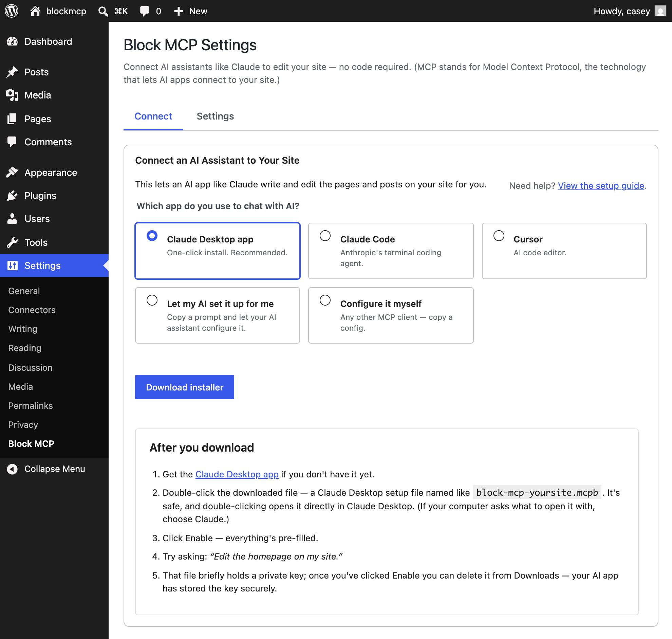Open the blockmcp site home icon

(35, 11)
